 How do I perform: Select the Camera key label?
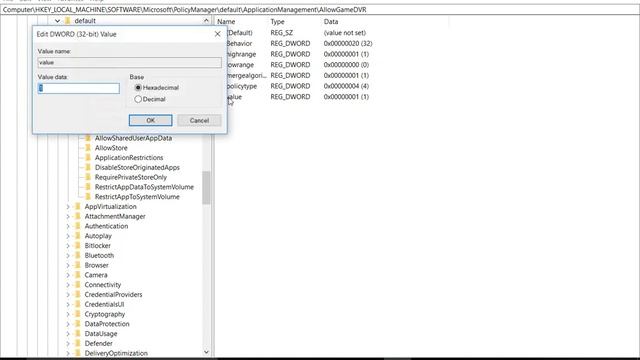(96, 275)
